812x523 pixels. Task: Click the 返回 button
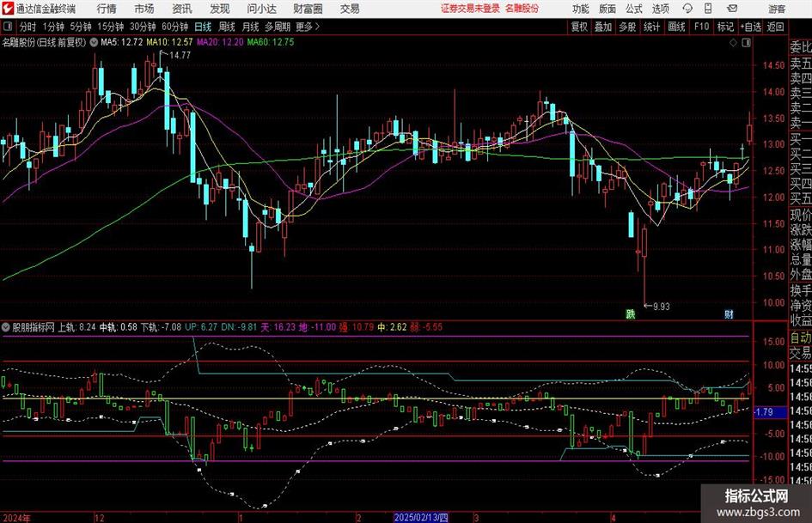(775, 27)
